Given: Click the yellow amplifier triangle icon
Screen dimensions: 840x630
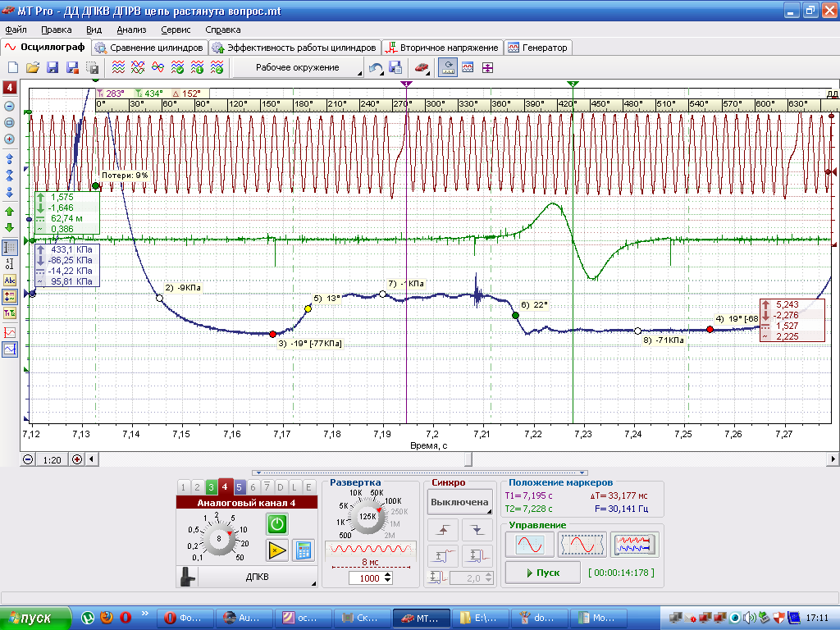Looking at the screenshot, I should pos(277,550).
